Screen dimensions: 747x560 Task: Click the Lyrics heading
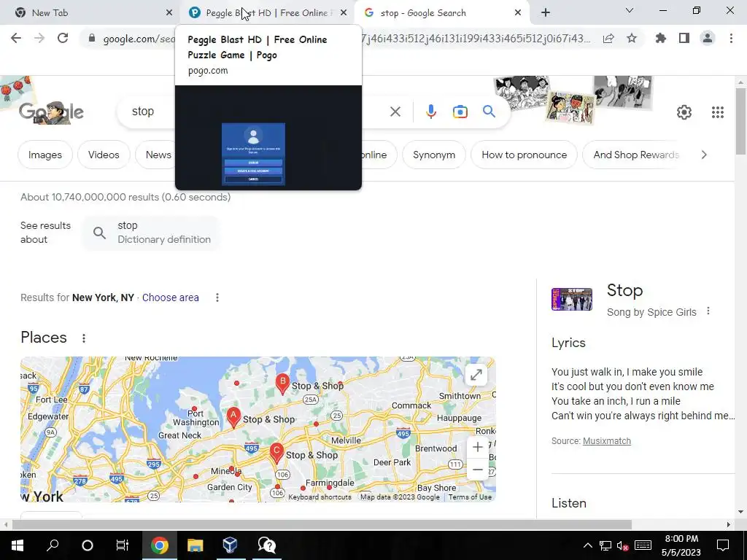coord(568,343)
